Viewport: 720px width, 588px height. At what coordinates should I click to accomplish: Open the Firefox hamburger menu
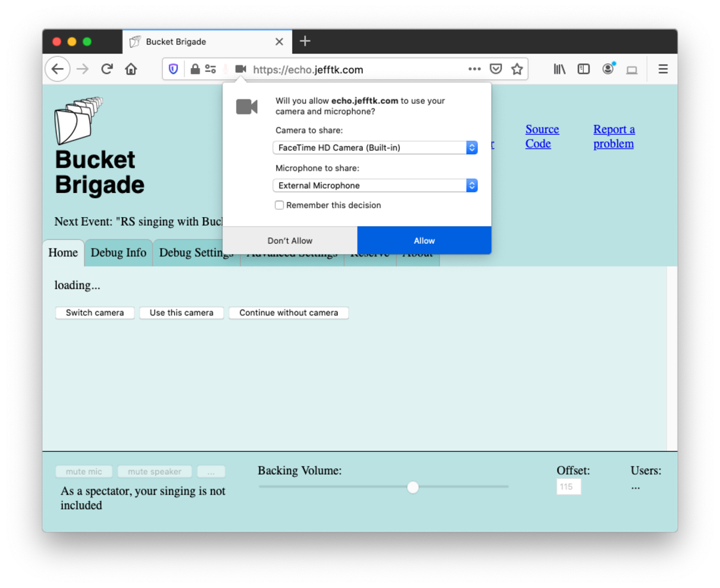click(x=663, y=69)
